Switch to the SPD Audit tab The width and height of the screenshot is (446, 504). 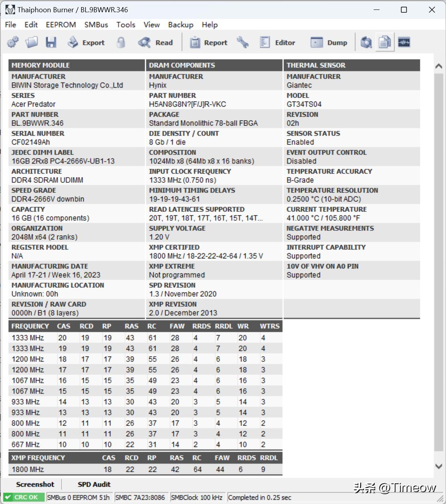point(94,484)
